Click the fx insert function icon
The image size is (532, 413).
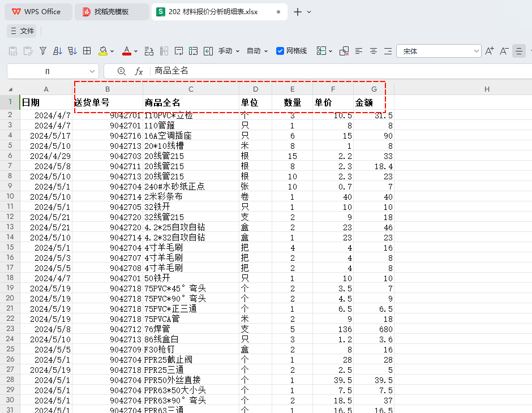tap(139, 71)
